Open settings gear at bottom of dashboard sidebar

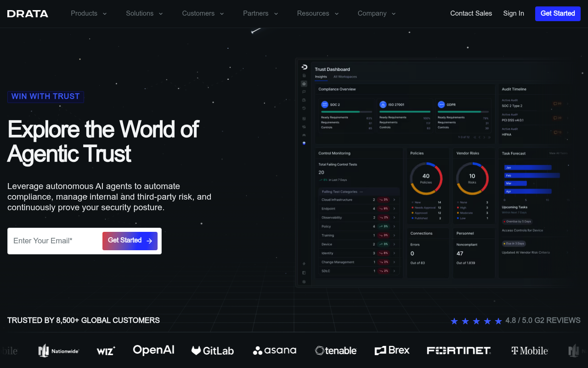(x=304, y=282)
